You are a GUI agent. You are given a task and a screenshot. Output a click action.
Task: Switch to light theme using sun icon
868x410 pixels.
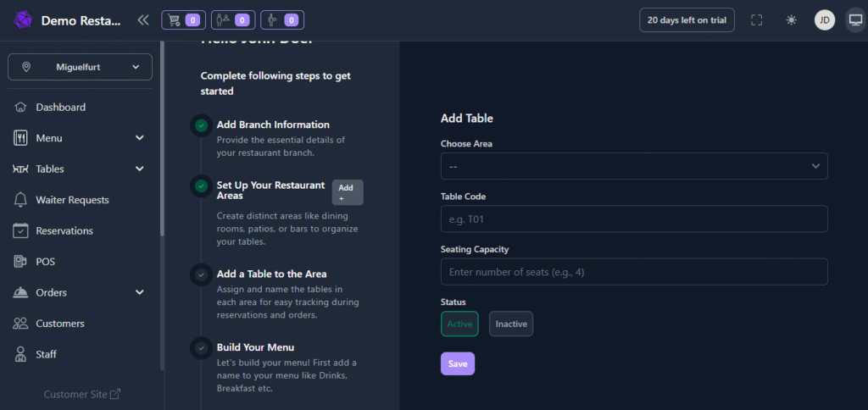click(x=791, y=20)
